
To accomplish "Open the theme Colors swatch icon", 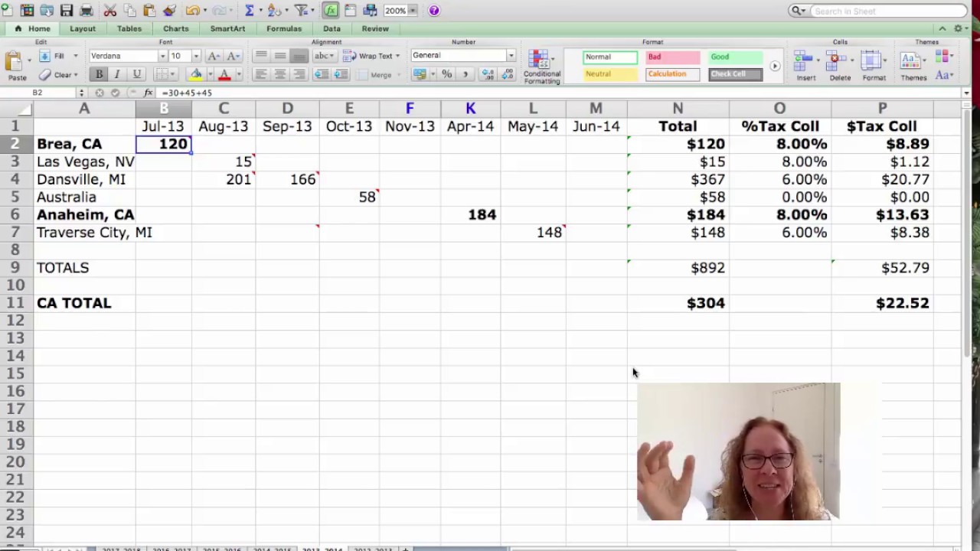I will click(x=943, y=57).
